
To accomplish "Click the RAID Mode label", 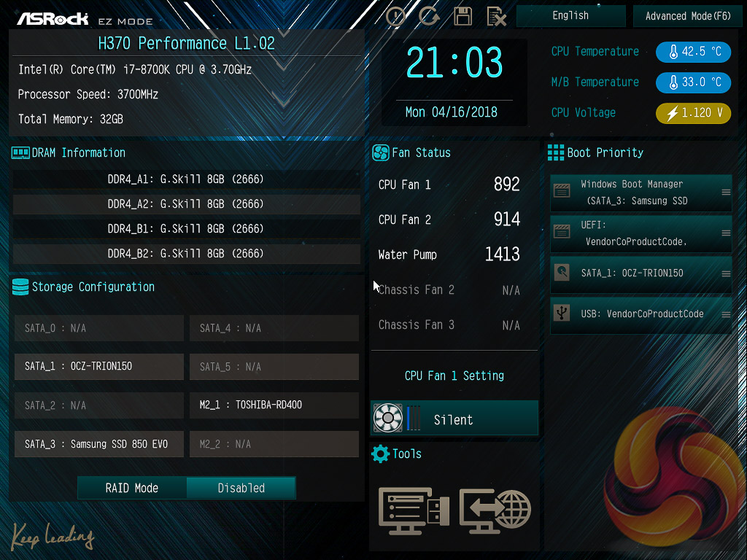I will tap(132, 488).
